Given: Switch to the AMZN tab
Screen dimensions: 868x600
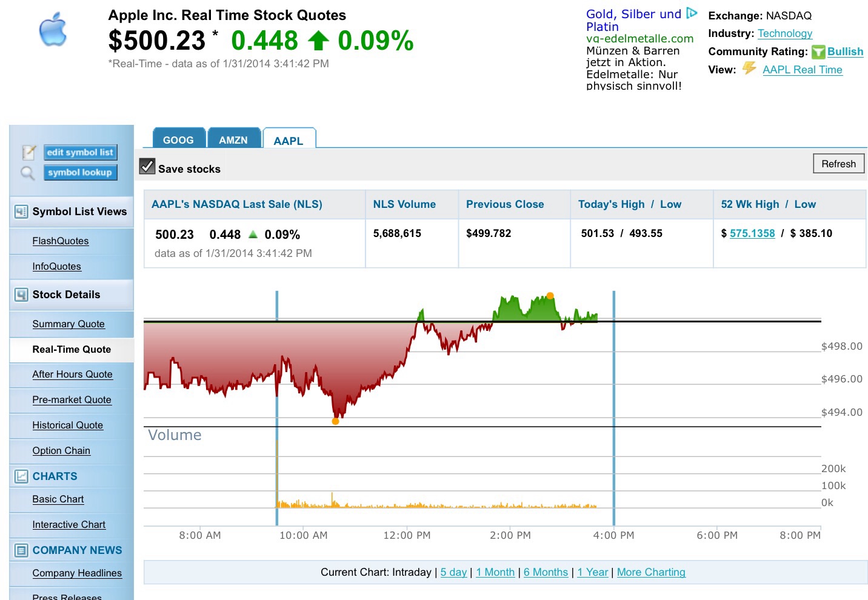Looking at the screenshot, I should pos(233,139).
